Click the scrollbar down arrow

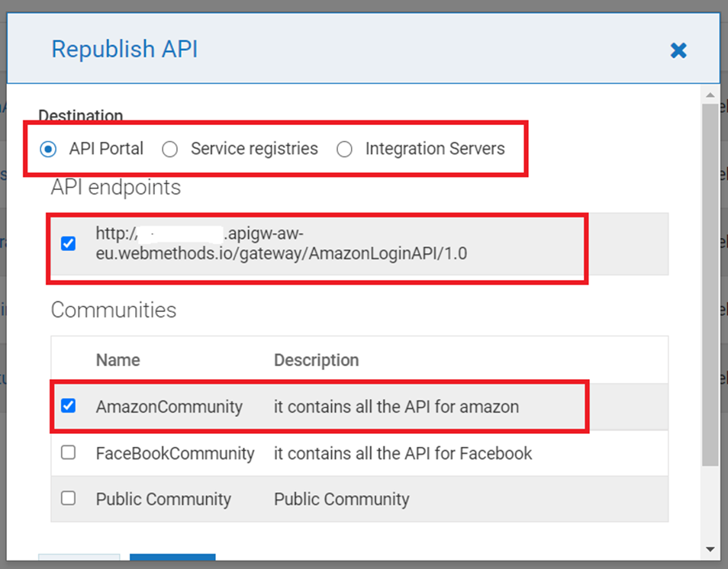click(x=710, y=549)
